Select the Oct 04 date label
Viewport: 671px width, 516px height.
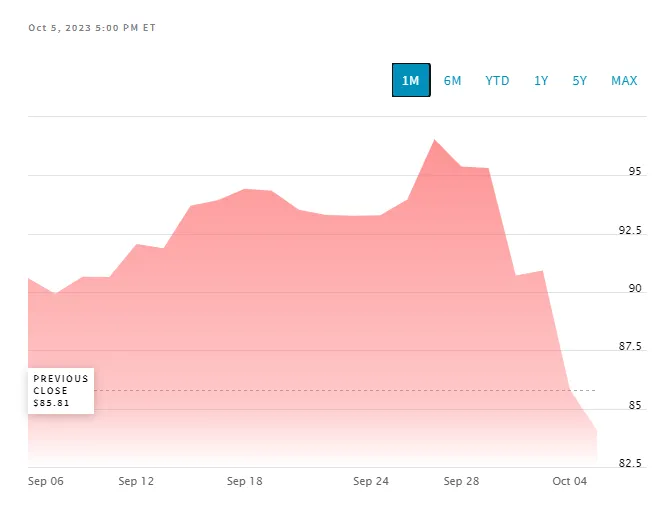[x=569, y=481]
